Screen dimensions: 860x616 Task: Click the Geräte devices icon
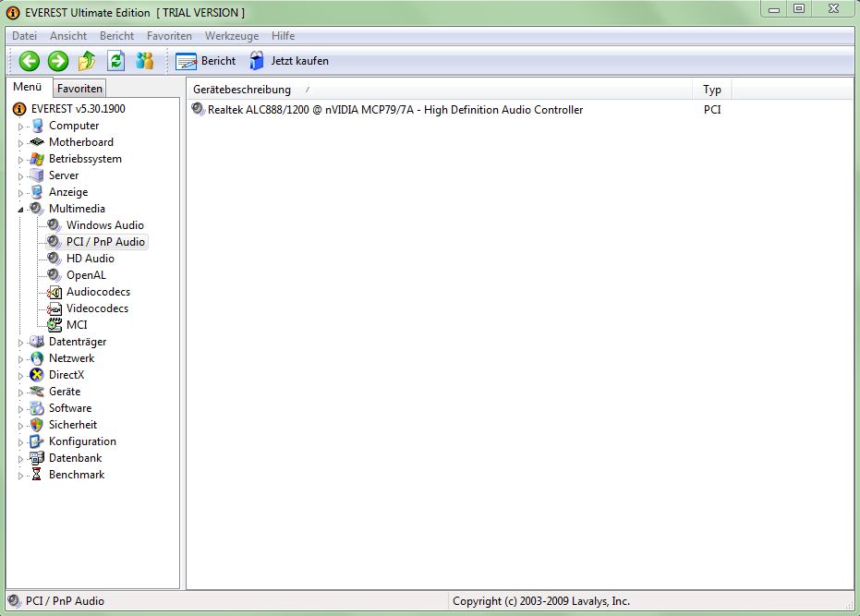(x=37, y=392)
